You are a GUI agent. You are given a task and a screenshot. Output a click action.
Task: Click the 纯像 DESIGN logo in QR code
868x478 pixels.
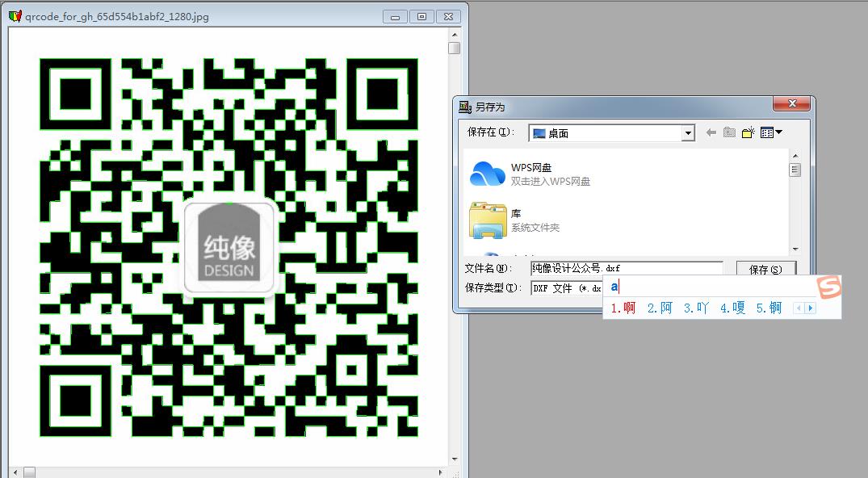pyautogui.click(x=229, y=249)
